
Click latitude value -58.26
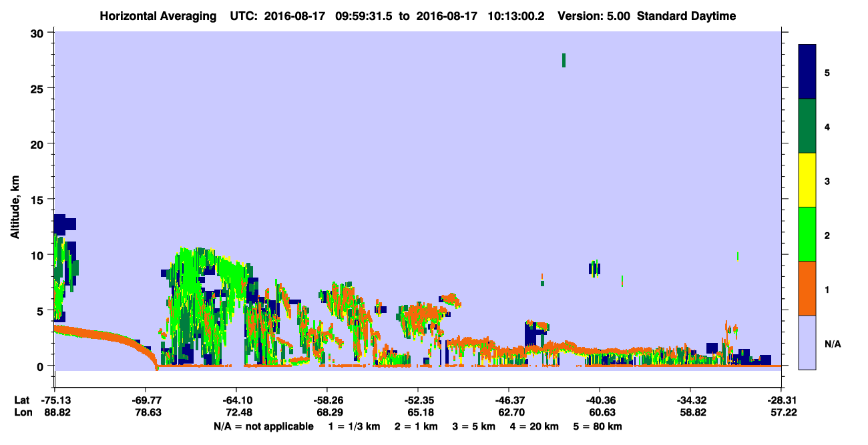(x=327, y=400)
